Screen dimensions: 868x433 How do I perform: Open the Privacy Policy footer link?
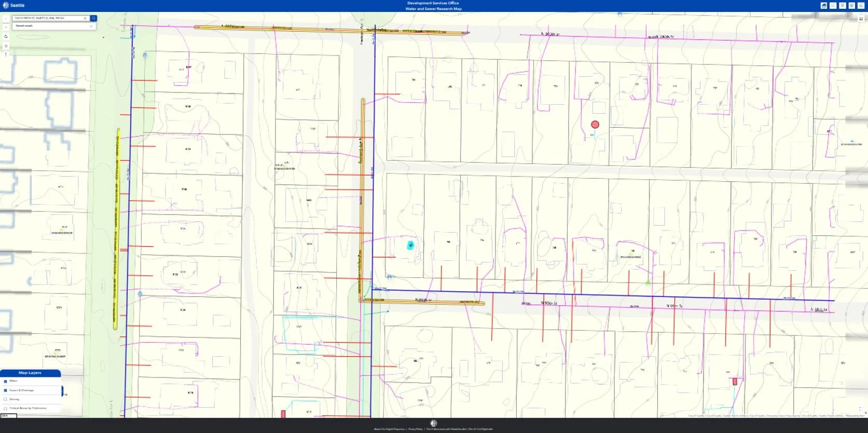tap(415, 429)
